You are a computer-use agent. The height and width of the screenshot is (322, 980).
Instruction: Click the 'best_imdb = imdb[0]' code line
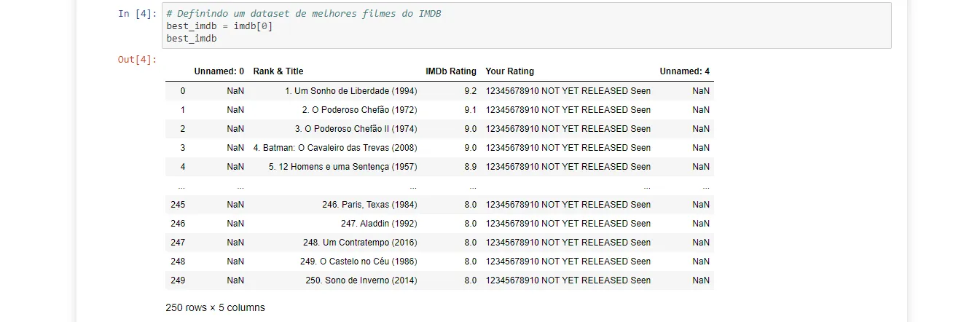coord(219,26)
